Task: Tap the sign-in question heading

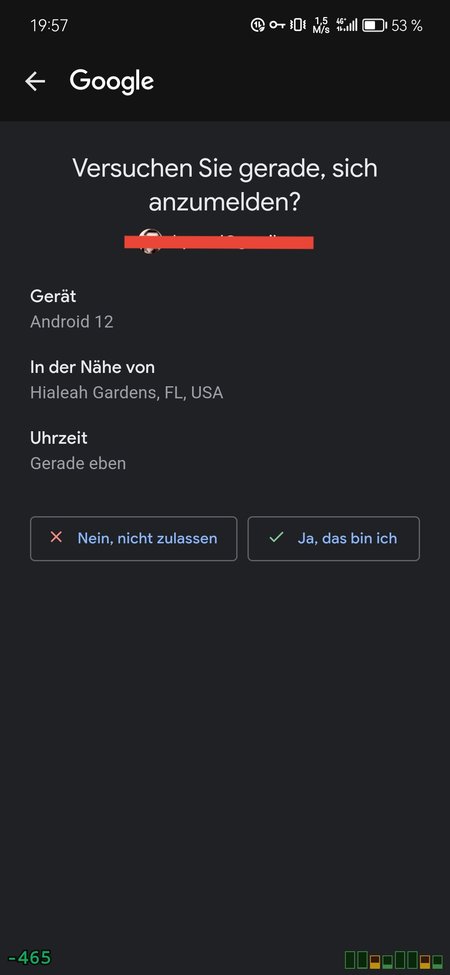Action: click(x=225, y=185)
